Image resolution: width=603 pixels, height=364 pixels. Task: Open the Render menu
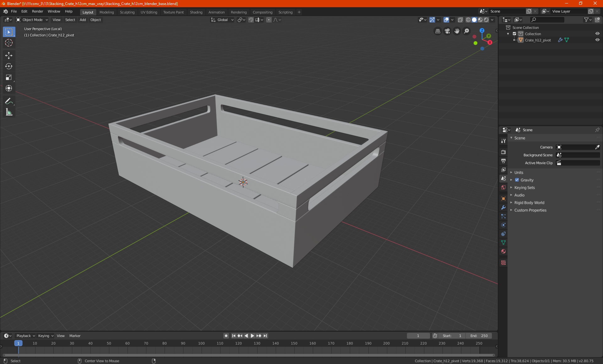point(37,11)
